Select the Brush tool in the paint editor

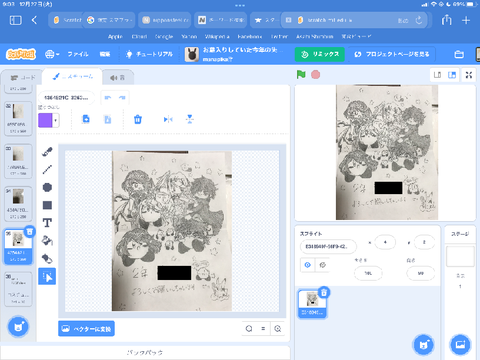47,152
